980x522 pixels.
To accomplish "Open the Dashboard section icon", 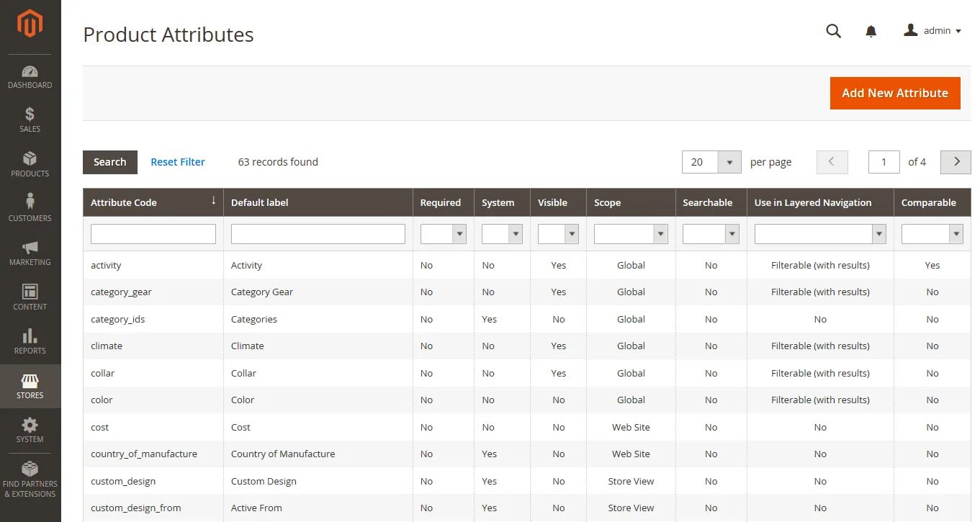I will pos(30,72).
